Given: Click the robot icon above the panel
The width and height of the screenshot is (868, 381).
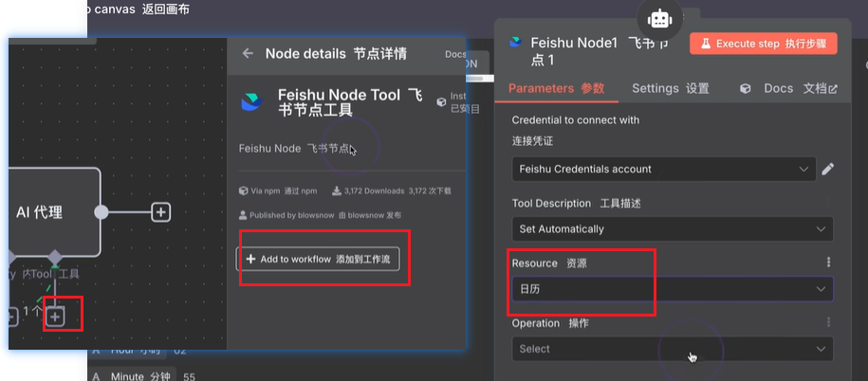Looking at the screenshot, I should [x=659, y=19].
